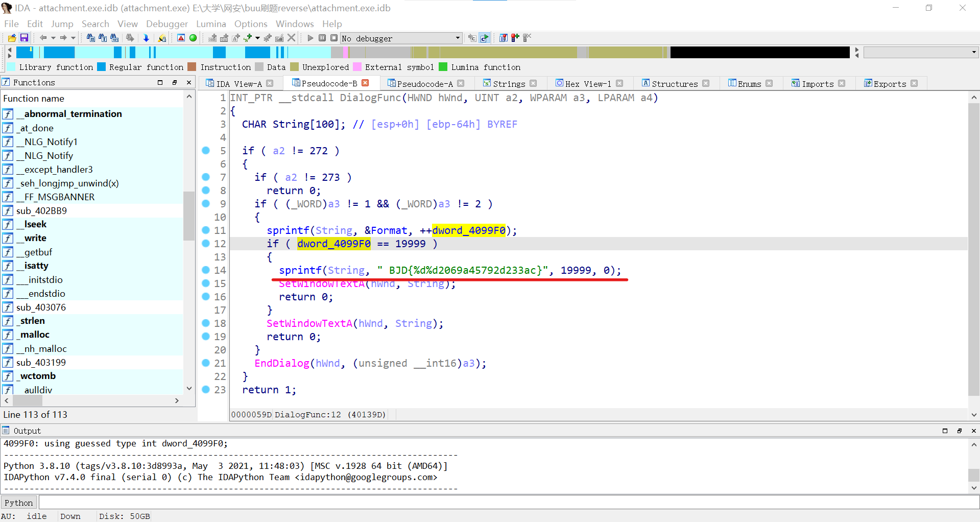The image size is (980, 522).
Task: Open the back-jump history dropdown arrow
Action: point(53,38)
